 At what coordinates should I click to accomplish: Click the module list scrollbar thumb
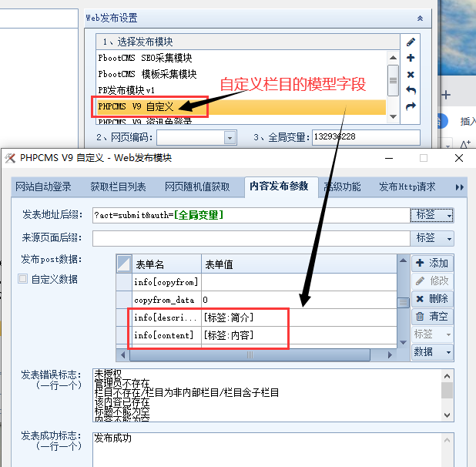pyautogui.click(x=393, y=80)
